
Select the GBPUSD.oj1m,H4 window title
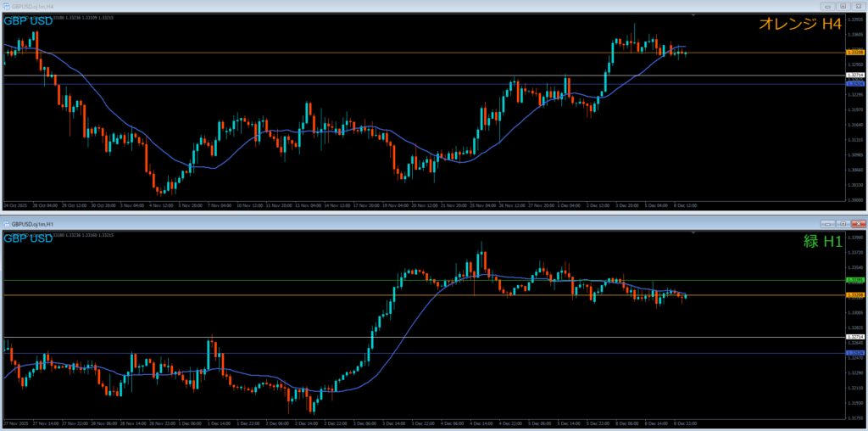pyautogui.click(x=33, y=6)
